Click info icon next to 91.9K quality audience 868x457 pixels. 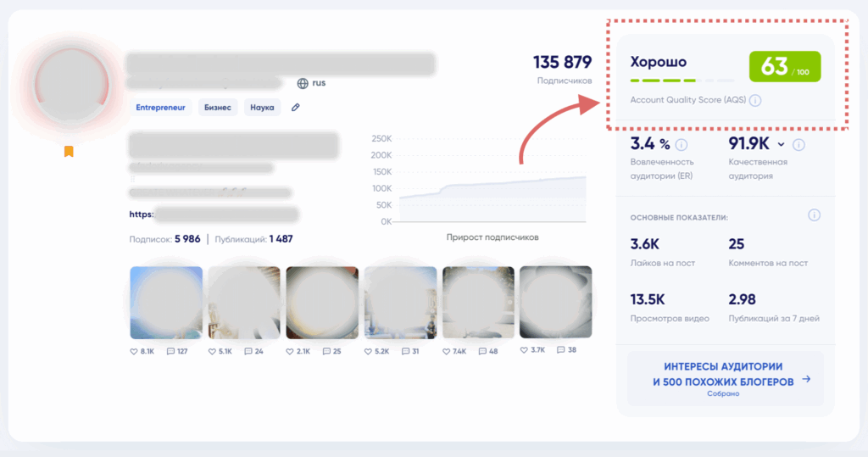[x=798, y=144]
